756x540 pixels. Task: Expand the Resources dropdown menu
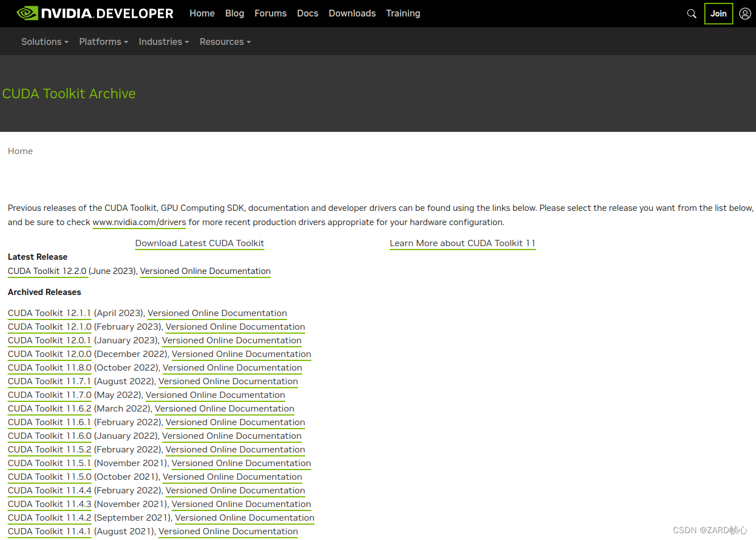pos(225,41)
